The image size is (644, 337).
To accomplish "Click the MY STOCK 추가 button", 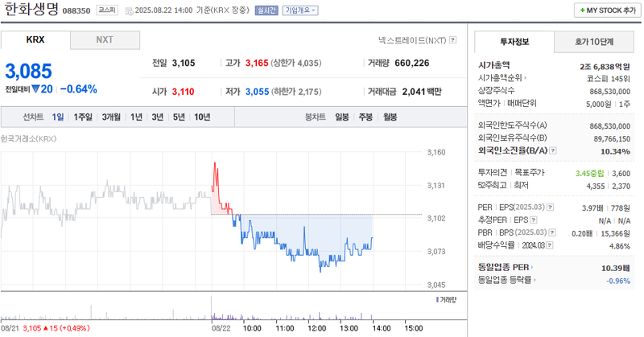I will pos(608,10).
